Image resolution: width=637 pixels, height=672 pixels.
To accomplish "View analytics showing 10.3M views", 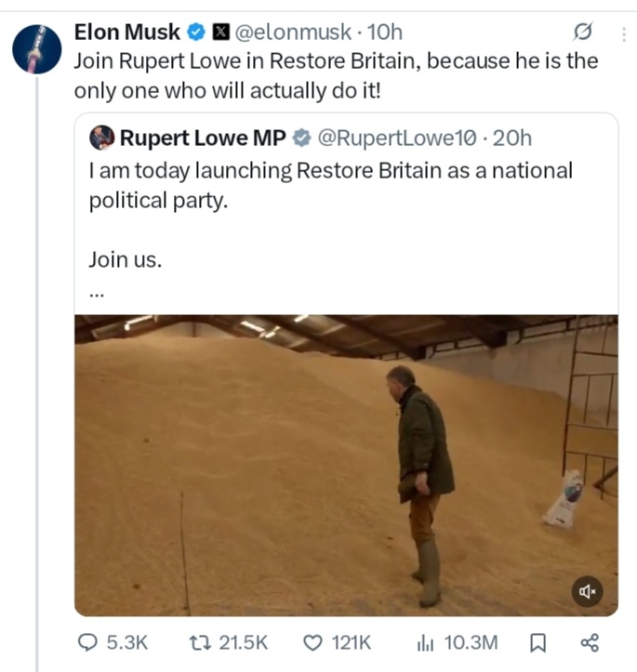I will tap(426, 642).
